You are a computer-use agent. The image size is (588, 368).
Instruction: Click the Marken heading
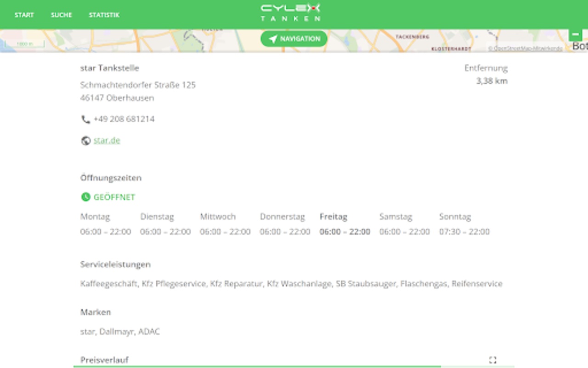(x=96, y=312)
